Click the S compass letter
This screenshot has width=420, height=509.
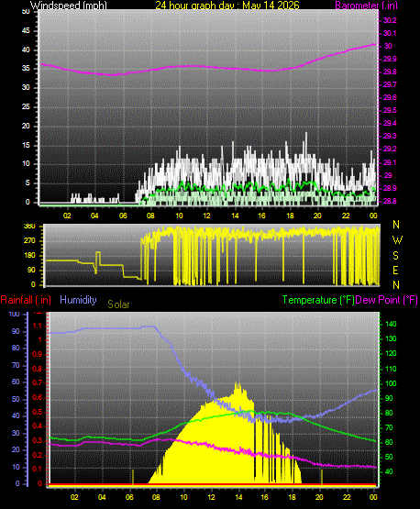(395, 256)
